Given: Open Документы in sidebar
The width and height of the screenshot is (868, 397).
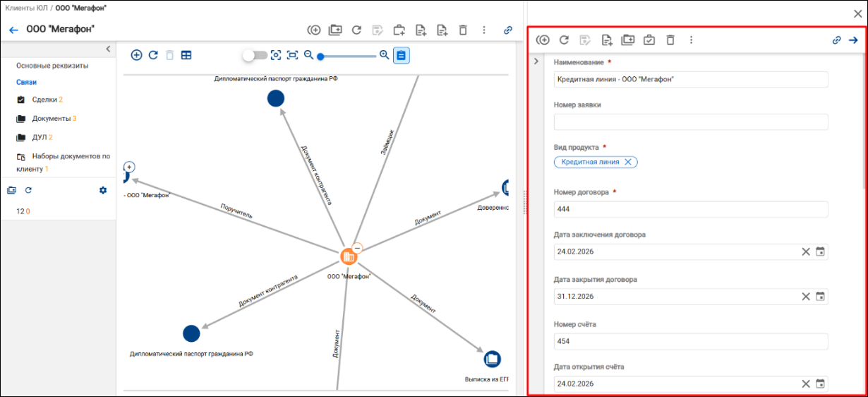Looking at the screenshot, I should [x=51, y=118].
